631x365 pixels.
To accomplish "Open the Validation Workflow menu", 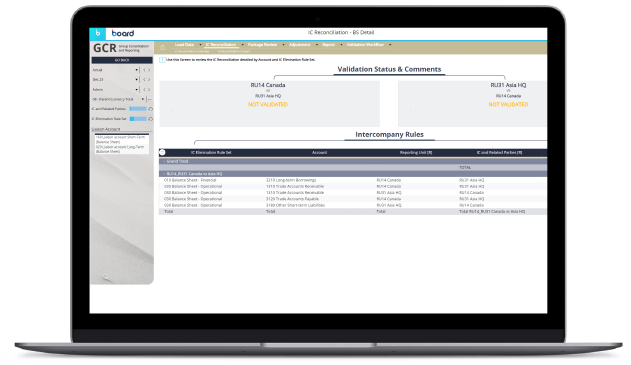I will tap(365, 45).
